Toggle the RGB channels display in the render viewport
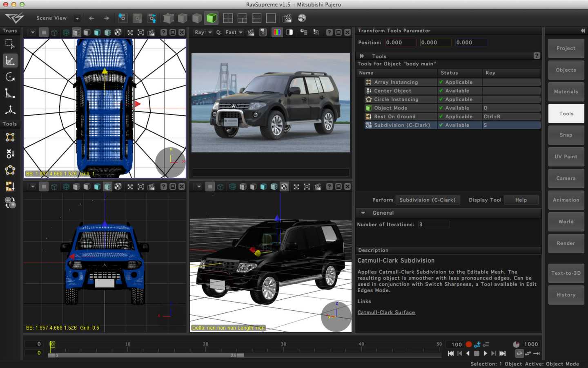This screenshot has height=368, width=588. coord(277,32)
